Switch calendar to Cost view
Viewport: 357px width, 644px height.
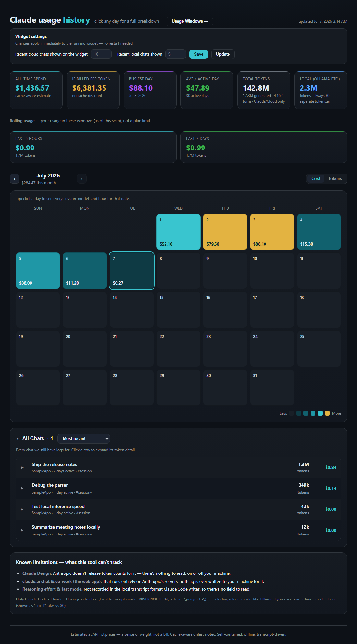click(316, 179)
